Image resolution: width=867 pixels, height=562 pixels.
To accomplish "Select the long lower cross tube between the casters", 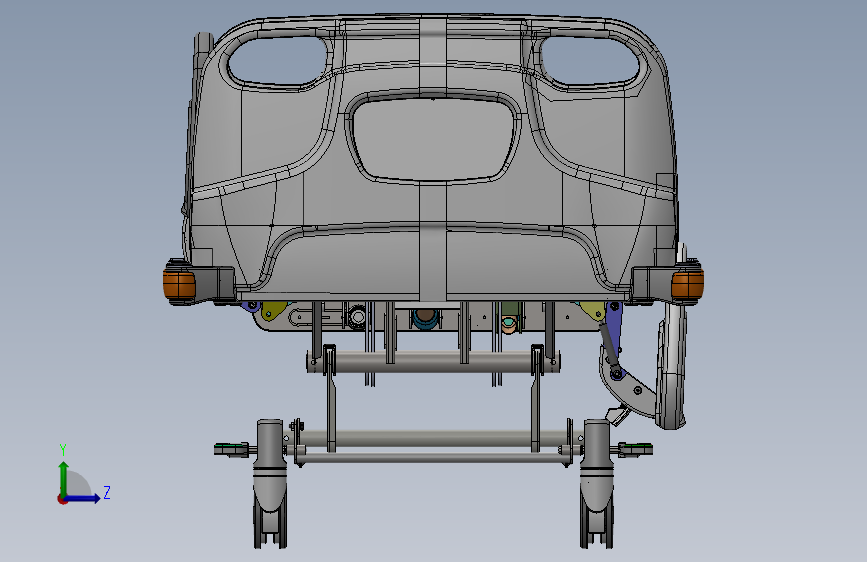I will pyautogui.click(x=433, y=457).
